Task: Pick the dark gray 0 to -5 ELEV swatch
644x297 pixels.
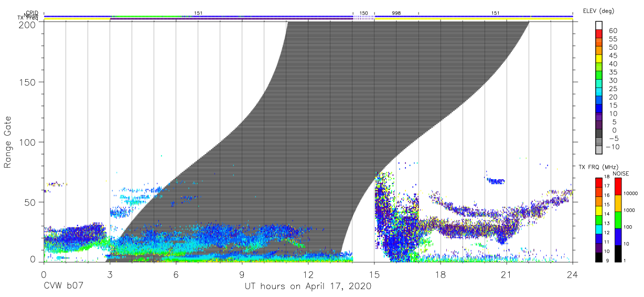Action: tap(599, 134)
